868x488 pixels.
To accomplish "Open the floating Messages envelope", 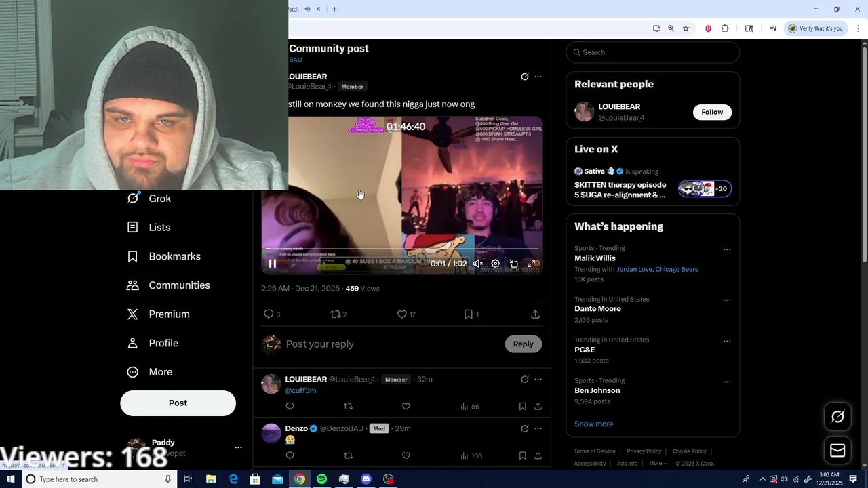I will pos(837,451).
